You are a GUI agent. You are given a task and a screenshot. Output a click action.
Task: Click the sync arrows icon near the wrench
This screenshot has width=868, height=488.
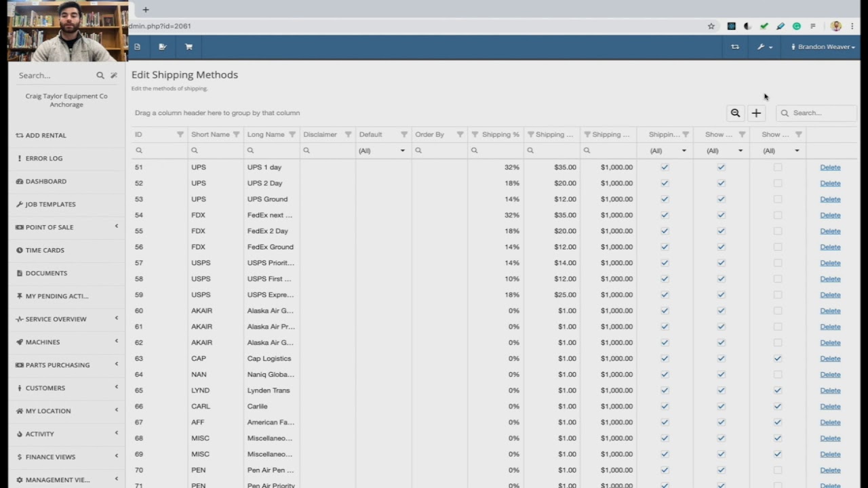[735, 46]
